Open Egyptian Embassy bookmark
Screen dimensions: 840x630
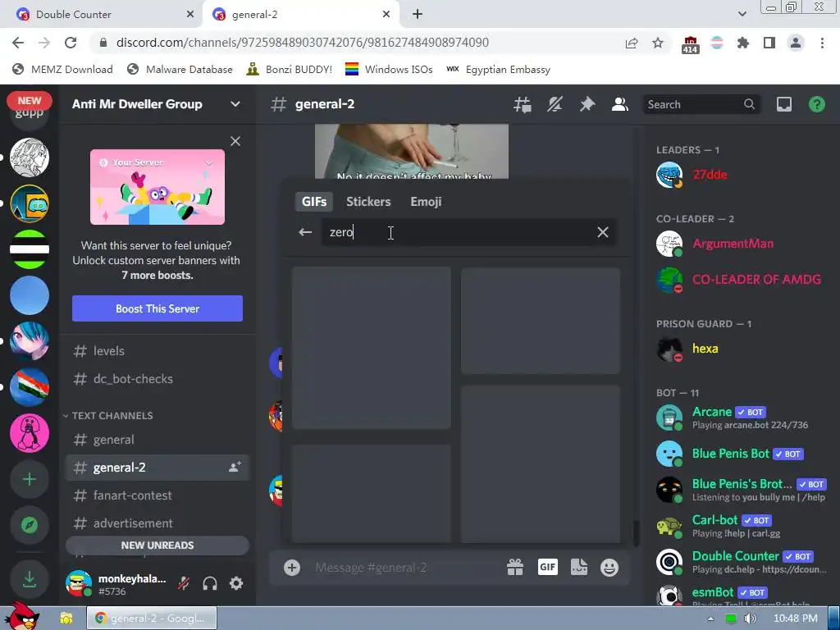click(498, 70)
